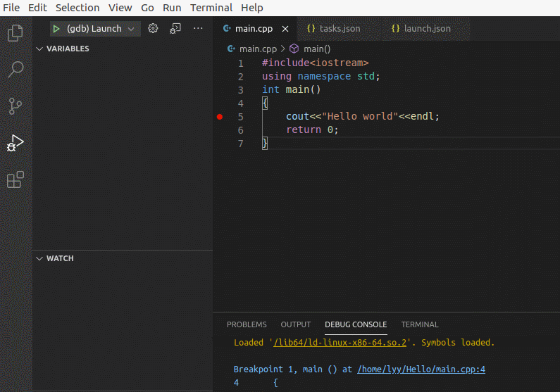Click the 'Symbols loaded.' console text
Viewport: 560px width, 392px height.
tap(457, 343)
